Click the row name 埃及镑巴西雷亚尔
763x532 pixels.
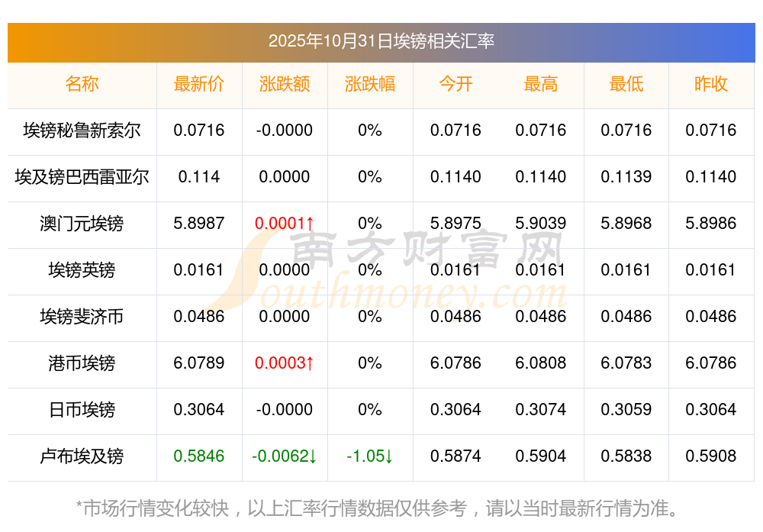click(x=82, y=176)
